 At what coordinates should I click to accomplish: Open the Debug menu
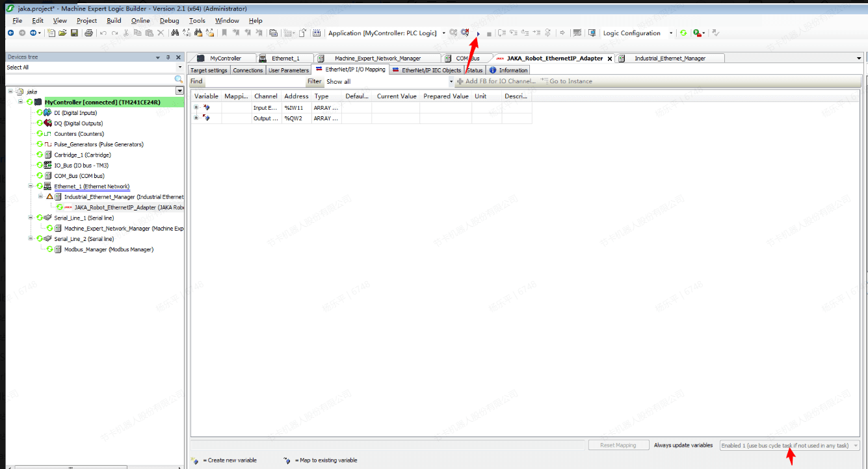(169, 21)
